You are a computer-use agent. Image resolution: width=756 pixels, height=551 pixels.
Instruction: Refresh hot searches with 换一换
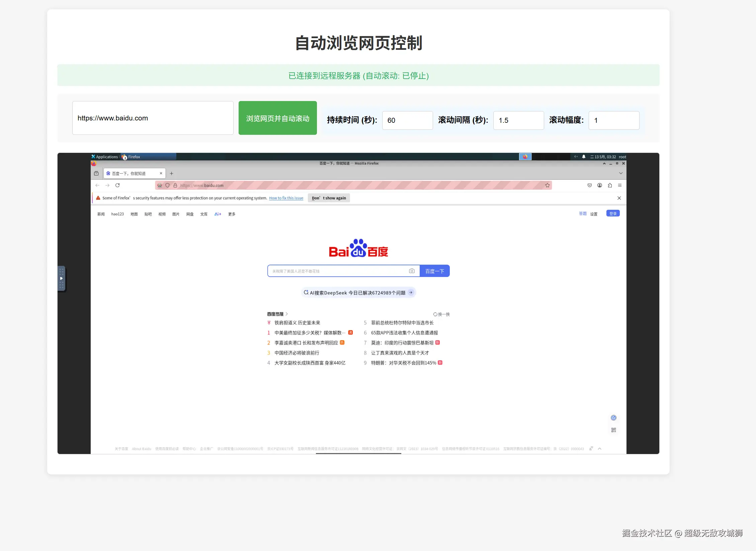pos(441,314)
